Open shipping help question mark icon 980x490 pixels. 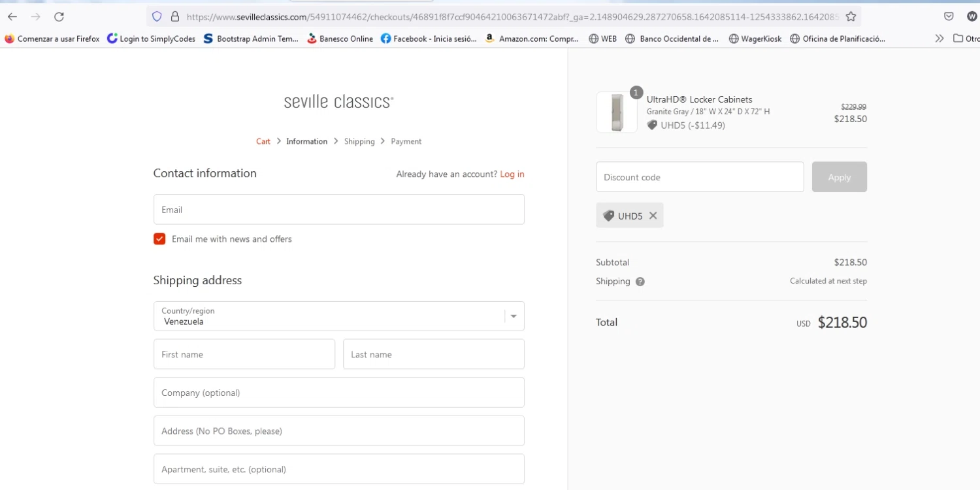640,282
